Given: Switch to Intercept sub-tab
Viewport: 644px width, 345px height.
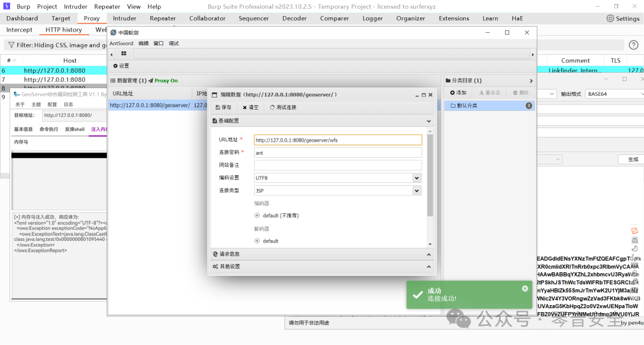Looking at the screenshot, I should [x=19, y=30].
